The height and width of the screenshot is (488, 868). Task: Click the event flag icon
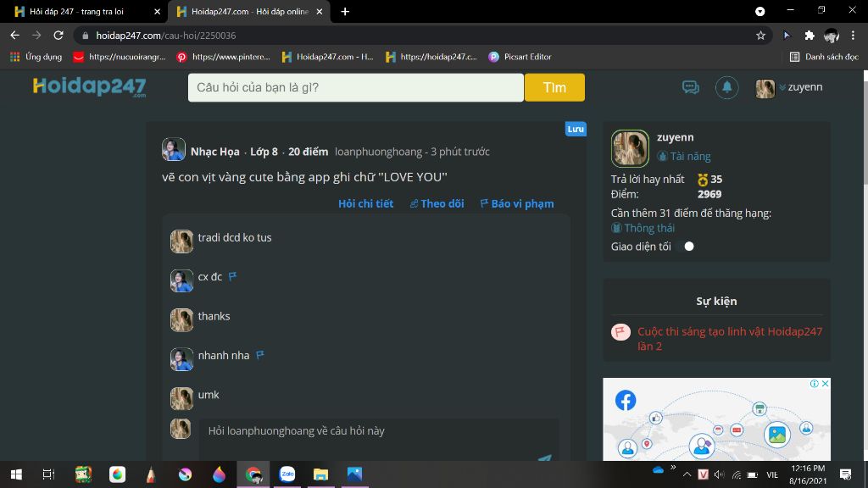620,332
